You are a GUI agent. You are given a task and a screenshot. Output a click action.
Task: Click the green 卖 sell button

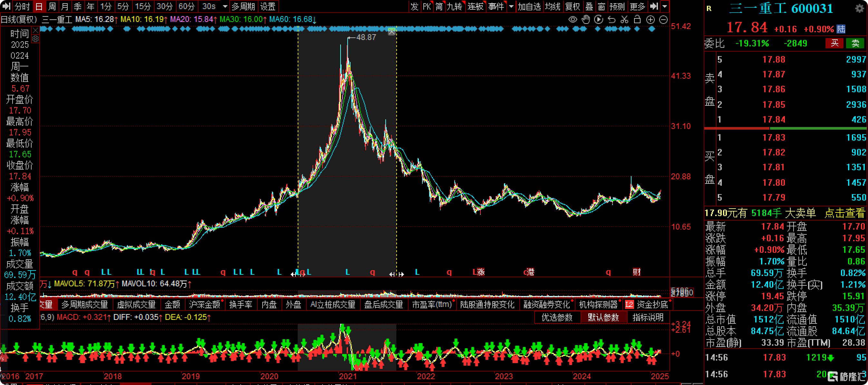click(855, 43)
